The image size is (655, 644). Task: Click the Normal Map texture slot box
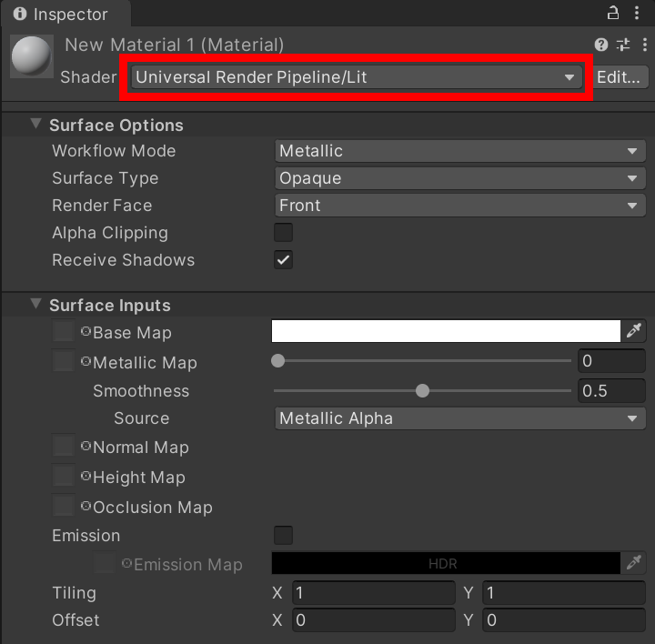point(64,445)
